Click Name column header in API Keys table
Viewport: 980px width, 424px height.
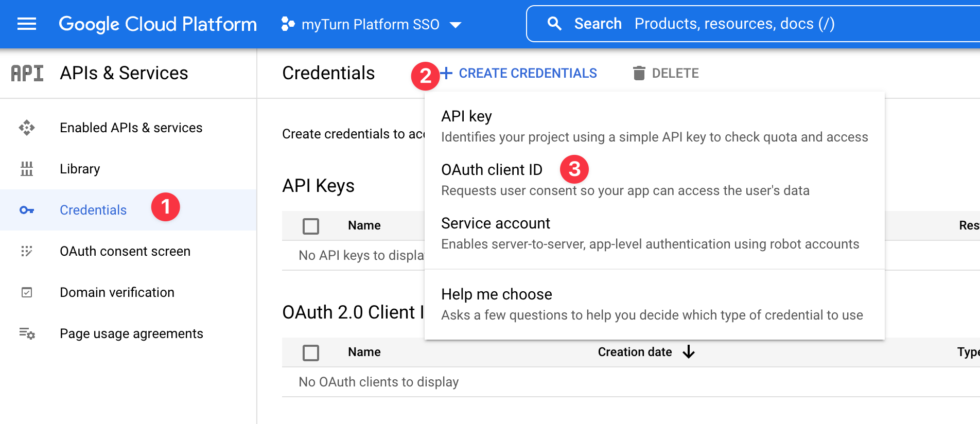click(x=364, y=225)
